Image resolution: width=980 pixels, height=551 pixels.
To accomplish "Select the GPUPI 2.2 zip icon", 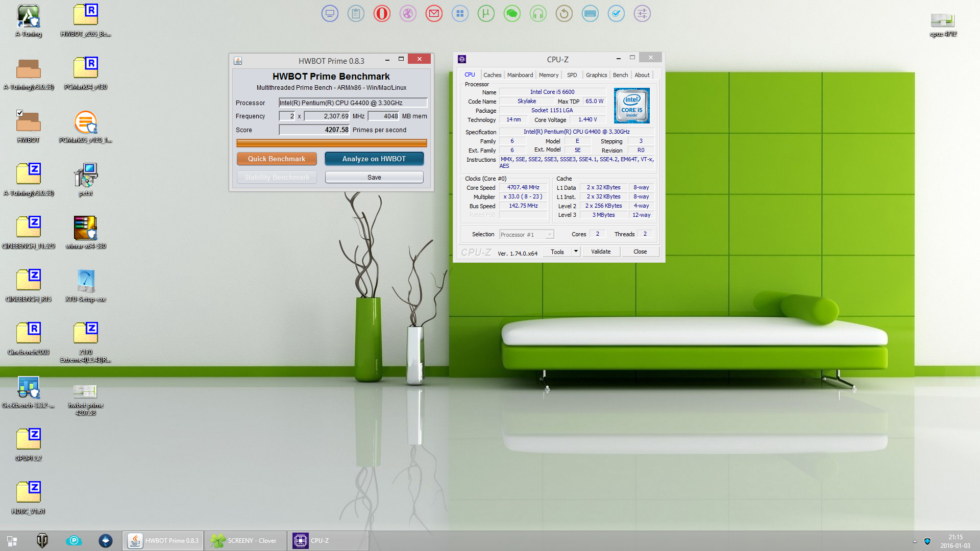I will tap(29, 445).
